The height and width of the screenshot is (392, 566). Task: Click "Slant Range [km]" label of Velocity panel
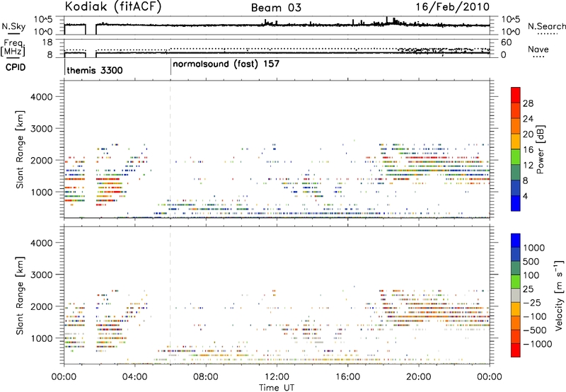[20, 295]
